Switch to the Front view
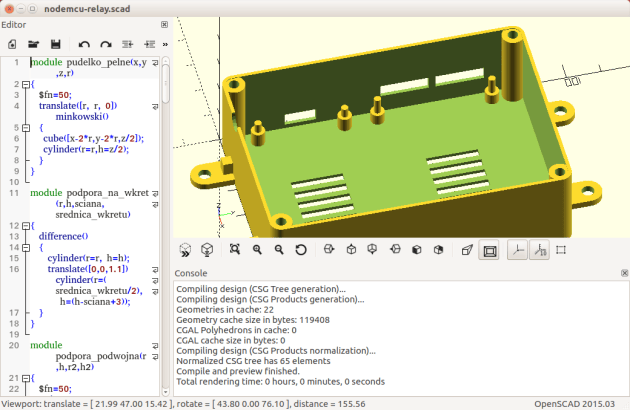This screenshot has height=410, width=630. point(417,250)
